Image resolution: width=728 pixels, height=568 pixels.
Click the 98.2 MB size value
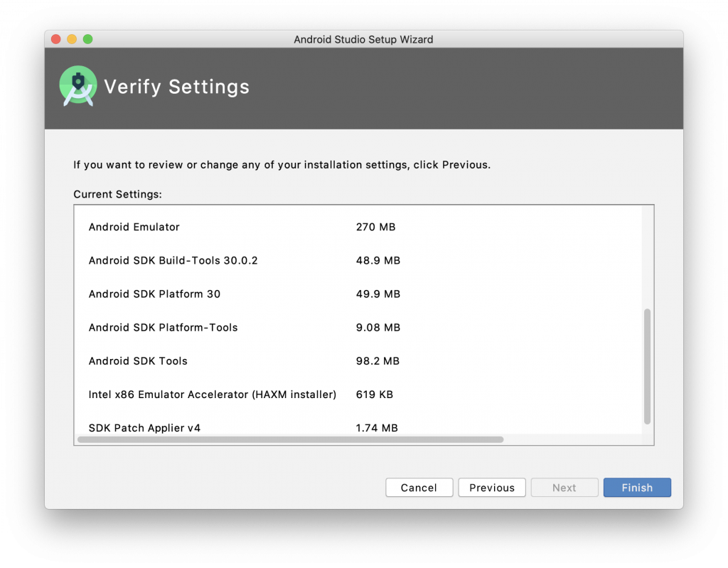pyautogui.click(x=378, y=360)
